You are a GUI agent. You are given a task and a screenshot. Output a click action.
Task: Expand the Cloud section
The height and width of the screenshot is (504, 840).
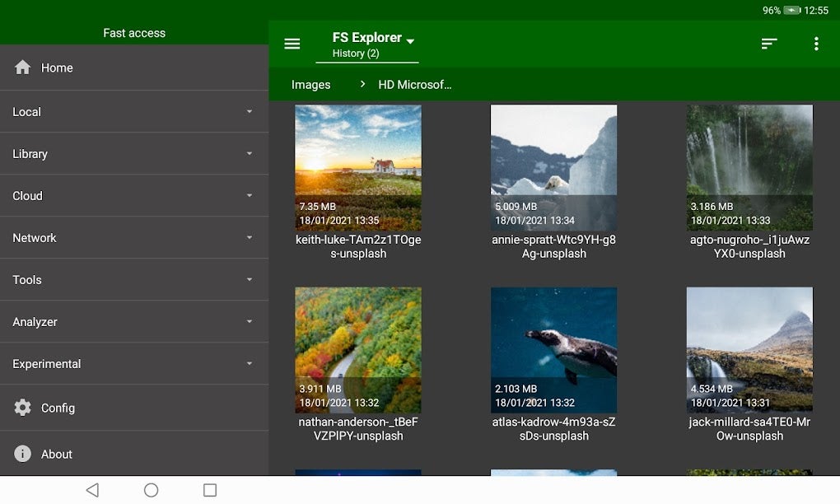pos(249,196)
